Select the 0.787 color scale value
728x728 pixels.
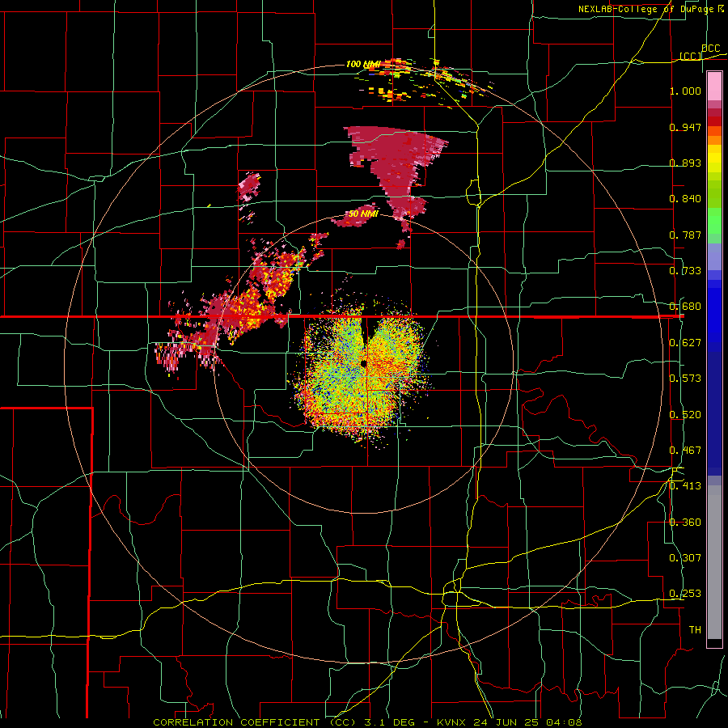(685, 235)
